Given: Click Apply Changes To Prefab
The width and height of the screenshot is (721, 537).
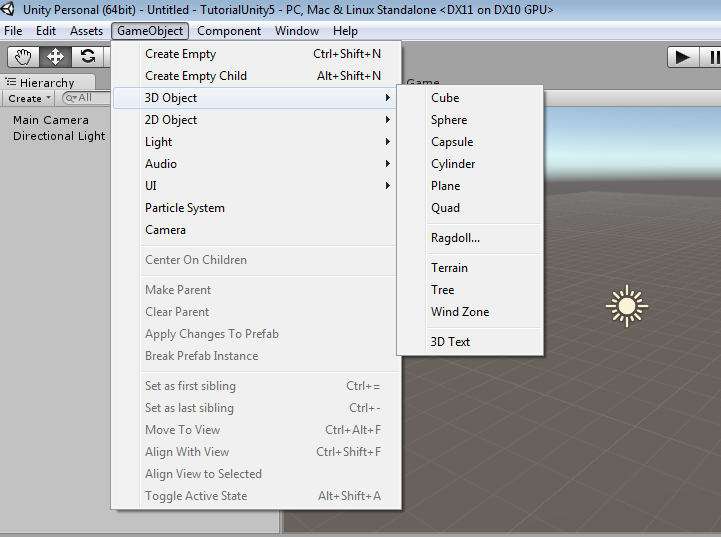Looking at the screenshot, I should [255, 334].
